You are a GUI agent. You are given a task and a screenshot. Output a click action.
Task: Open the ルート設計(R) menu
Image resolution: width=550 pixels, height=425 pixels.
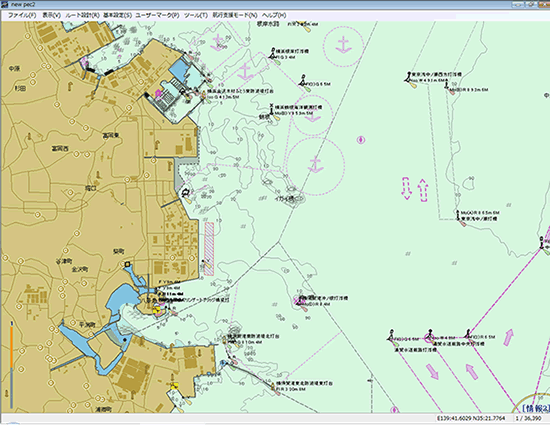82,15
